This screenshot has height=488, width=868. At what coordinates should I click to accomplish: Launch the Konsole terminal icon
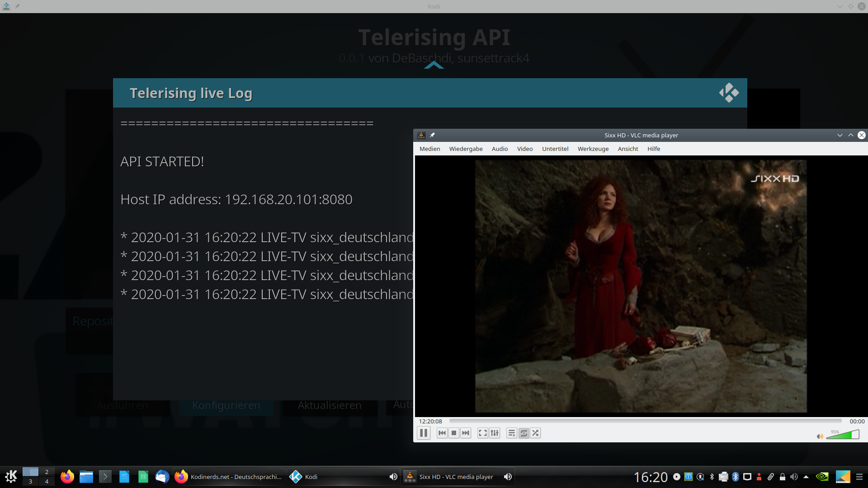point(105,477)
